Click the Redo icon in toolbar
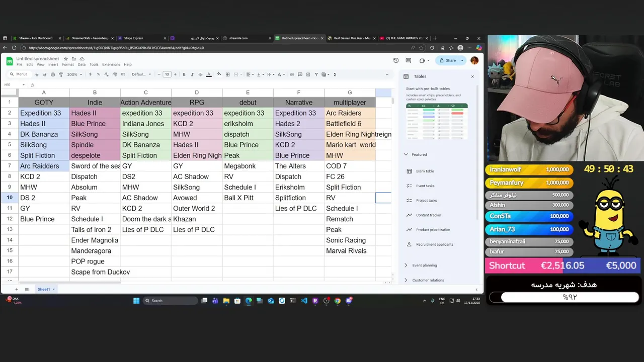The height and width of the screenshot is (362, 644). (45, 74)
